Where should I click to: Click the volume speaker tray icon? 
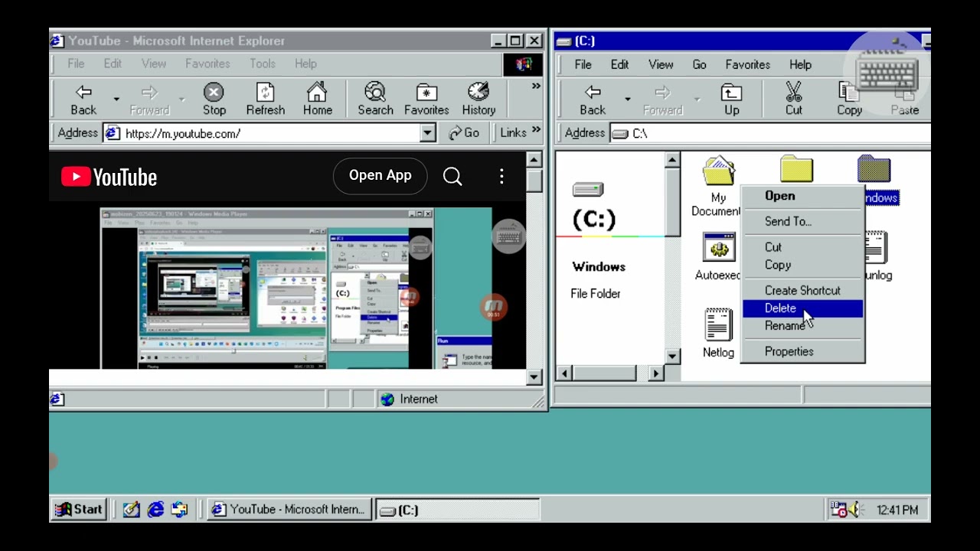854,510
